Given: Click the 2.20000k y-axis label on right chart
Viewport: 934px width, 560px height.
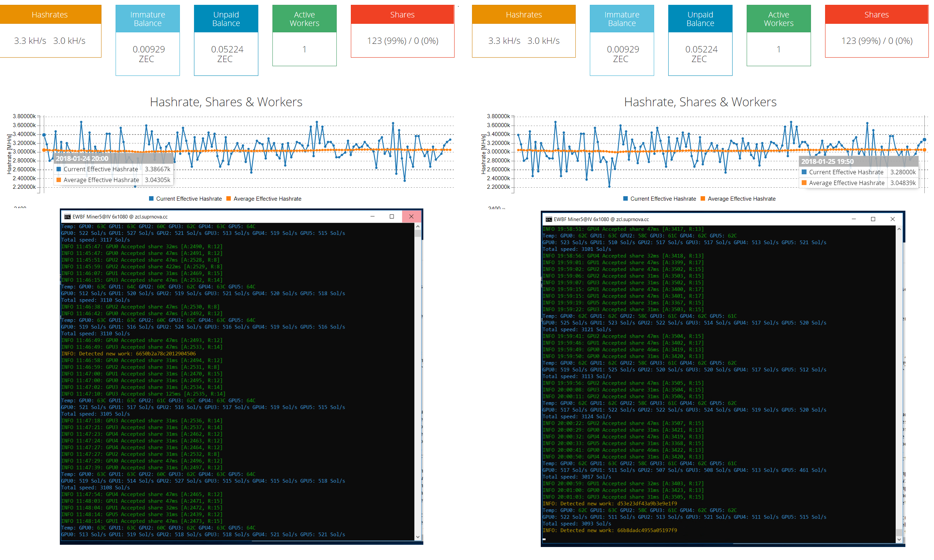Looking at the screenshot, I should (498, 187).
